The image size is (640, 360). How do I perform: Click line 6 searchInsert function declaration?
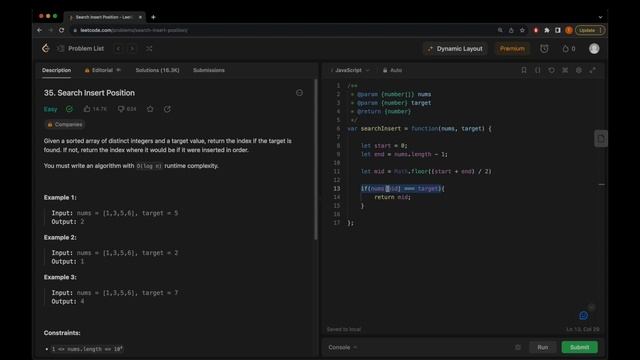[419, 129]
